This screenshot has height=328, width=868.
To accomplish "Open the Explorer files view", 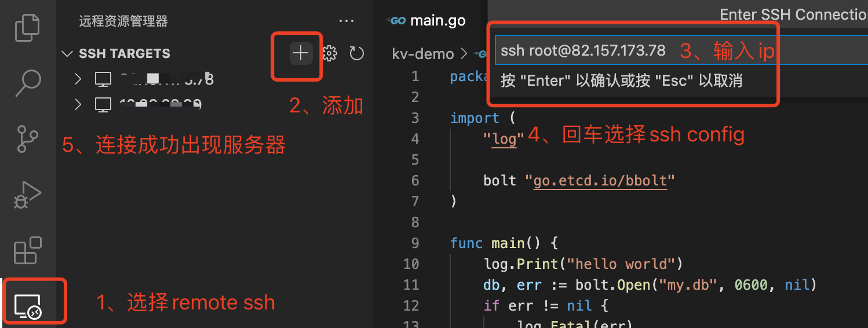I will pyautogui.click(x=27, y=28).
